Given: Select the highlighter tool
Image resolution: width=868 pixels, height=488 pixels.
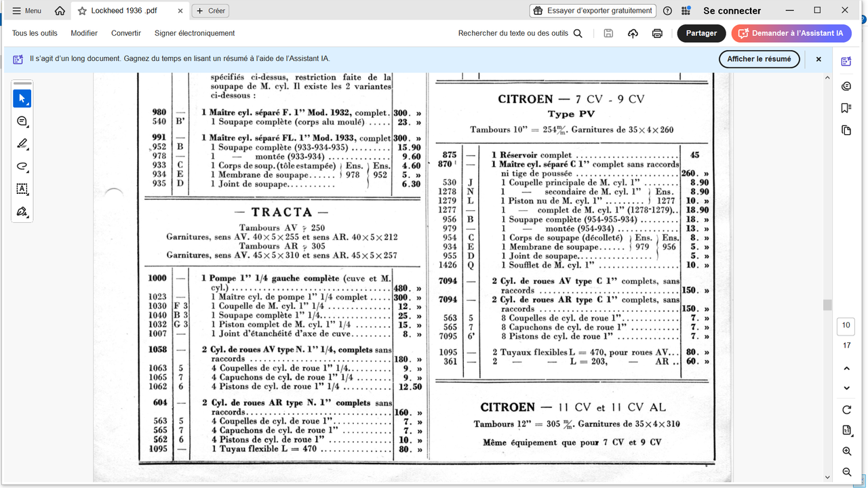Looking at the screenshot, I should point(22,144).
